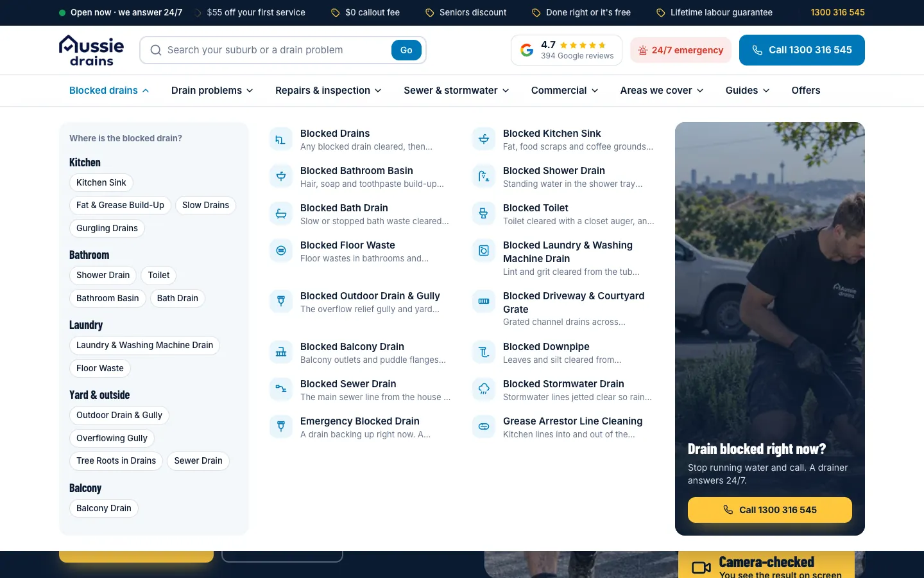Viewport: 924px width, 578px height.
Task: Click the Blocked Kitchen Sink icon
Action: coord(484,139)
